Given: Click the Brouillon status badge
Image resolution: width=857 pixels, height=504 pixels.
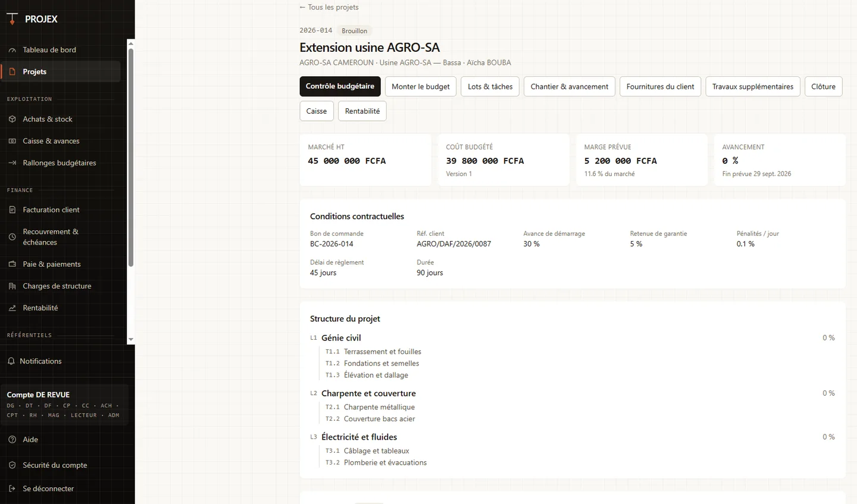Looking at the screenshot, I should click(x=355, y=31).
